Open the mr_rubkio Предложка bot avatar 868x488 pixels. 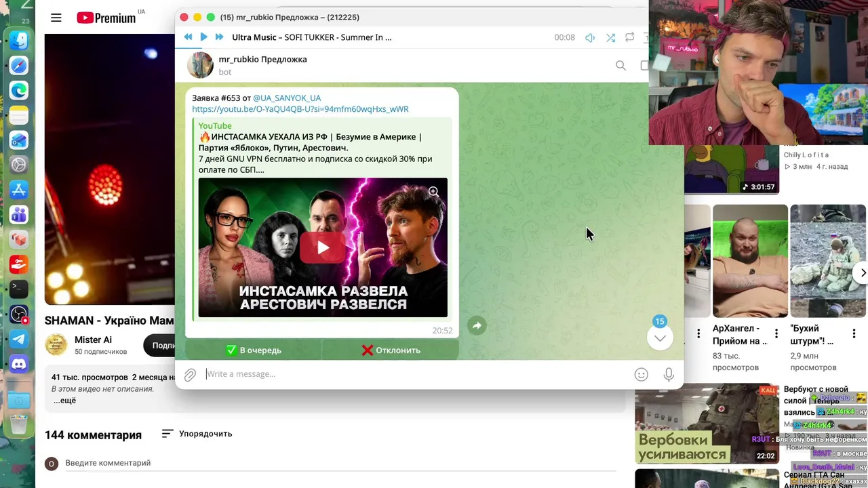tap(200, 65)
